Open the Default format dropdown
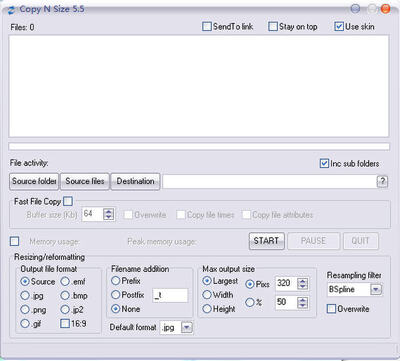The image size is (400, 361). 187,327
